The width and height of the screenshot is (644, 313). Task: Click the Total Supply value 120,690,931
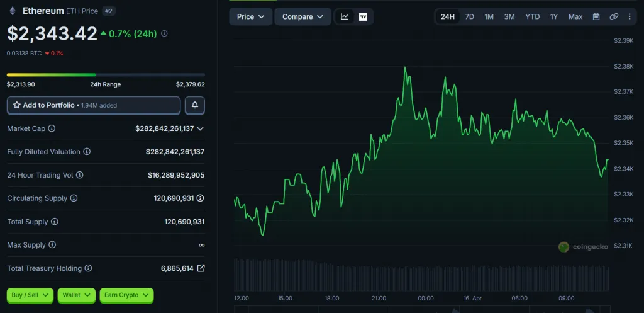coord(184,222)
